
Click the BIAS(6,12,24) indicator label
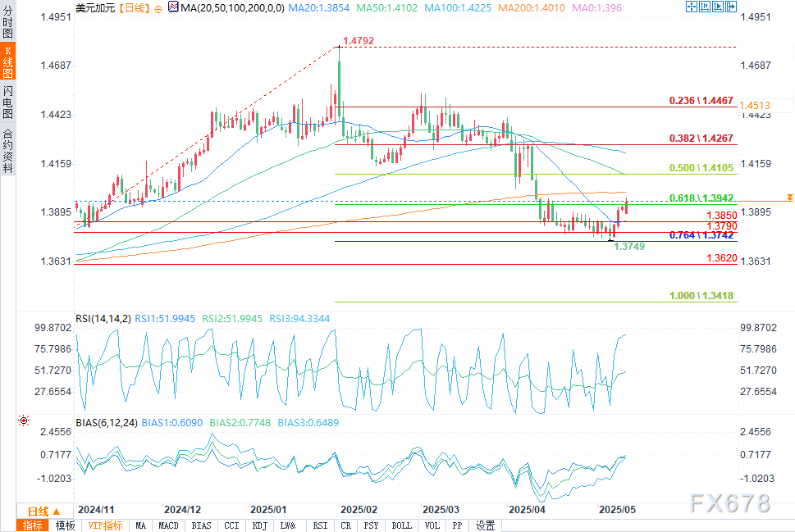point(107,423)
